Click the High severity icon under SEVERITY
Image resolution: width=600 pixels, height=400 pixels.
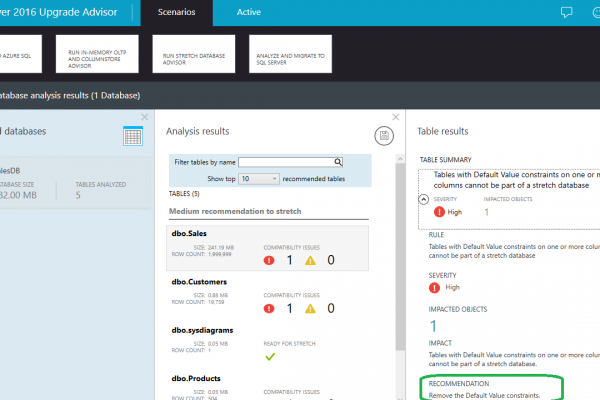pos(434,287)
